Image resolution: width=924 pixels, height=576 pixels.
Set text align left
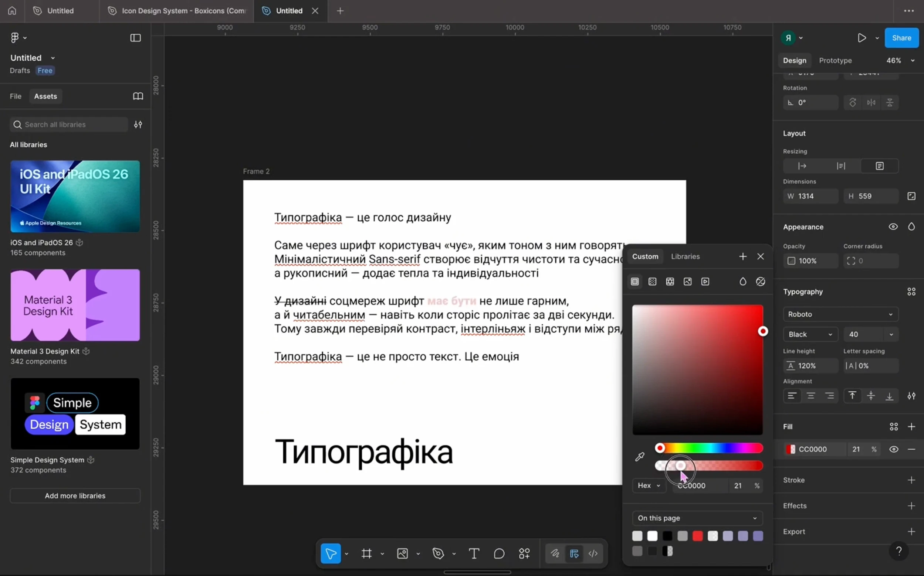(x=792, y=396)
